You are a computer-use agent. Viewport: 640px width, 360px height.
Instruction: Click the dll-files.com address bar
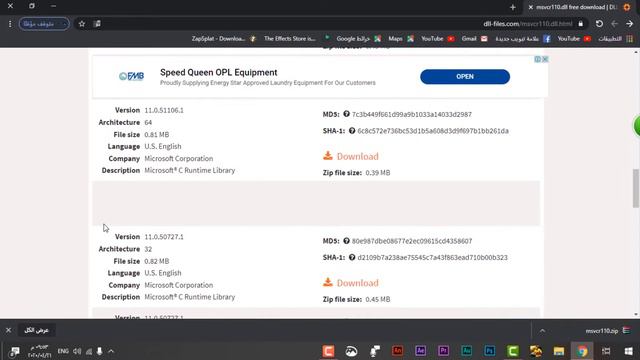(x=527, y=24)
